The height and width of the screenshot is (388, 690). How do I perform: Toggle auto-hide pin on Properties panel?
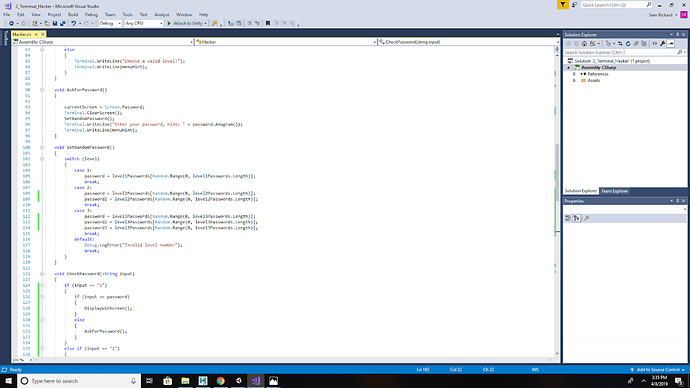pos(677,201)
